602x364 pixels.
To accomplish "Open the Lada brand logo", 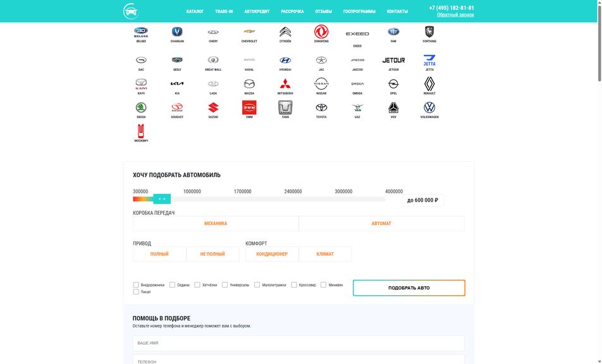I will (x=213, y=84).
